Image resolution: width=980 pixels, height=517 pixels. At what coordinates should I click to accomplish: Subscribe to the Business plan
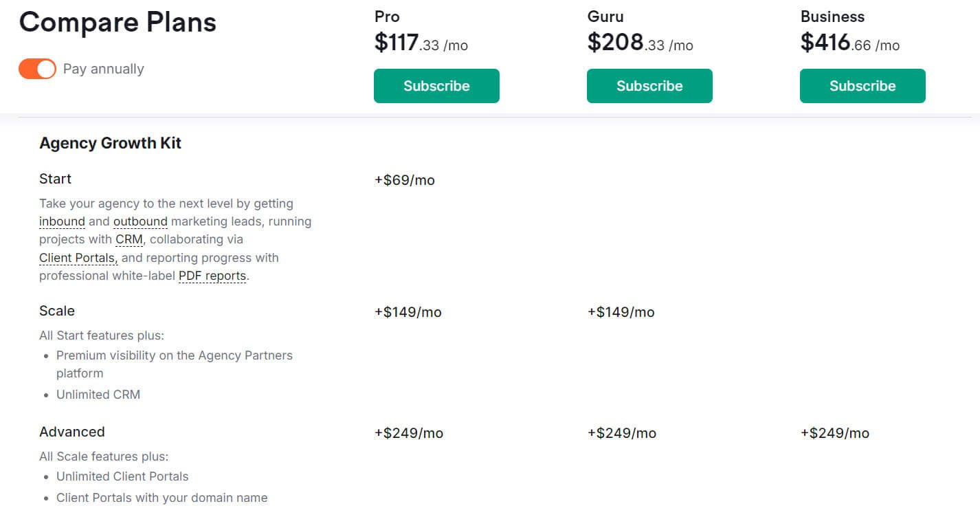[862, 86]
